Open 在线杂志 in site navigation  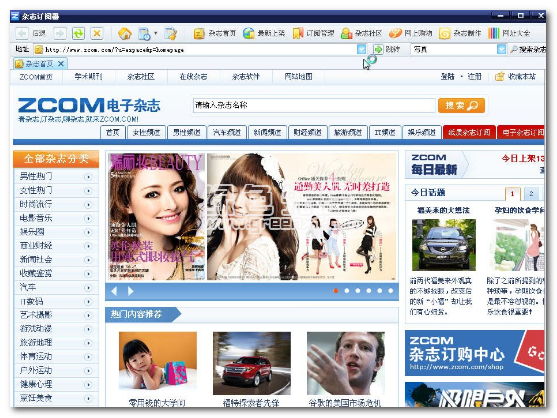[193, 76]
